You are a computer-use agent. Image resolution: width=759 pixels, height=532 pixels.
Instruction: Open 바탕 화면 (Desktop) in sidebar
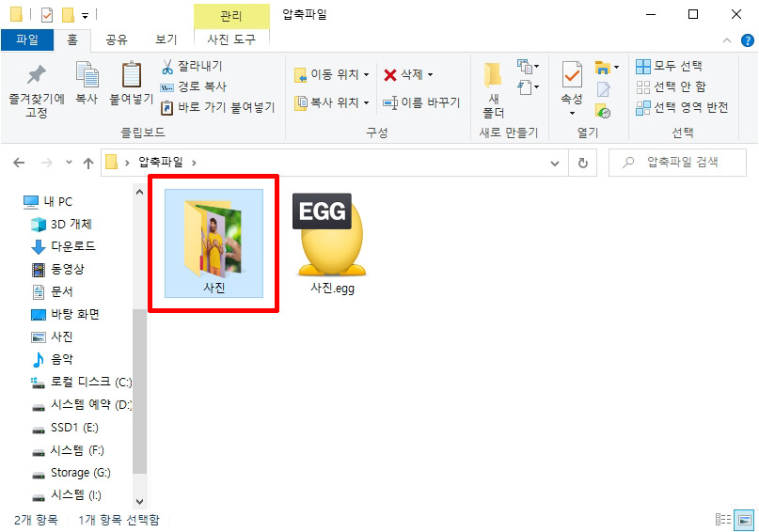click(65, 314)
